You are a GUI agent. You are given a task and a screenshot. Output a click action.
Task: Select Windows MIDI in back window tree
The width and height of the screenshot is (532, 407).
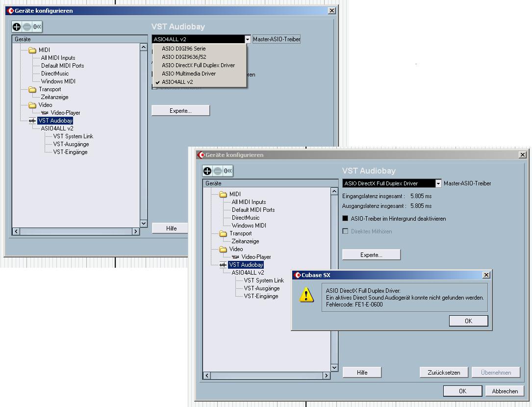pyautogui.click(x=58, y=81)
